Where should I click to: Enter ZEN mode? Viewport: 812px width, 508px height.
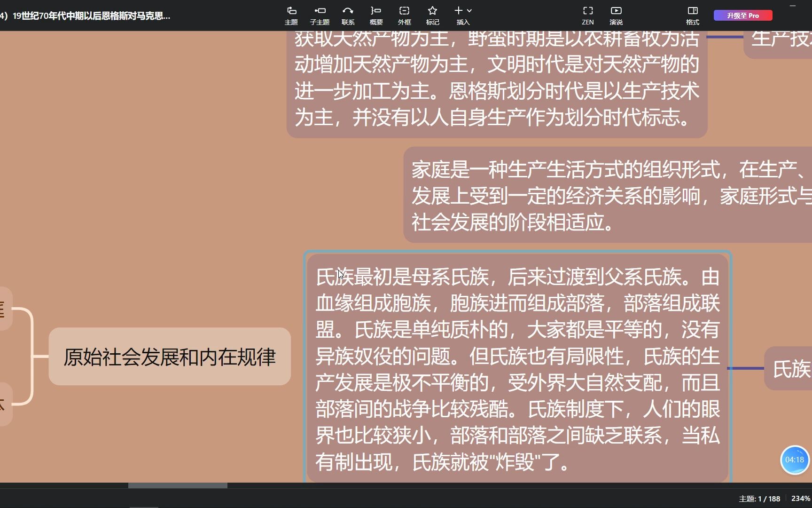(x=587, y=16)
